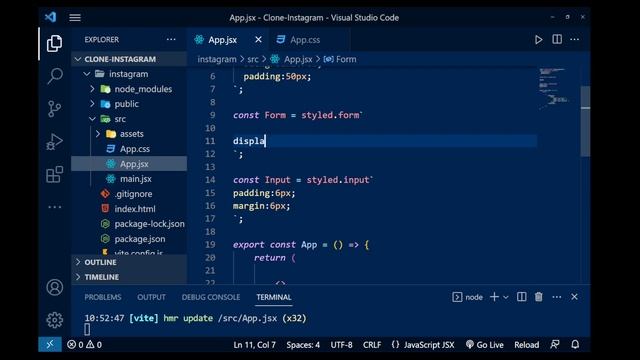Image resolution: width=640 pixels, height=360 pixels.
Task: Open the Extensions view
Action: pos(54,174)
